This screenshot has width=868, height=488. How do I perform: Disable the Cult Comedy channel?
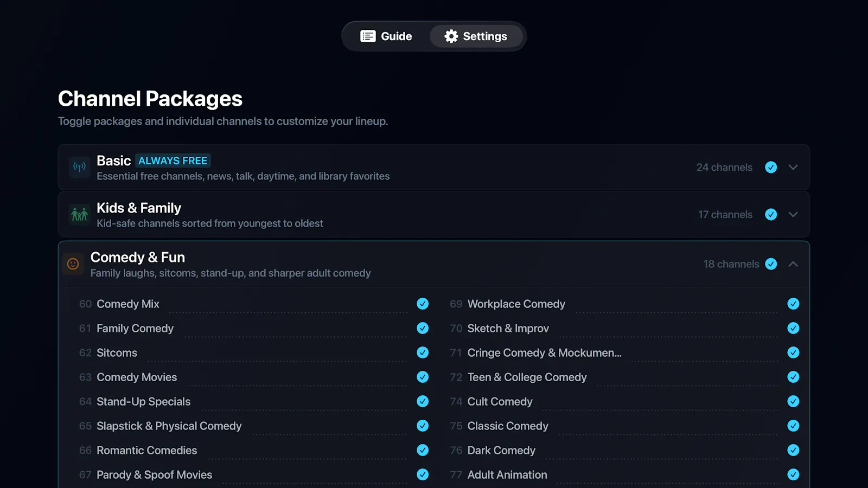coord(793,401)
